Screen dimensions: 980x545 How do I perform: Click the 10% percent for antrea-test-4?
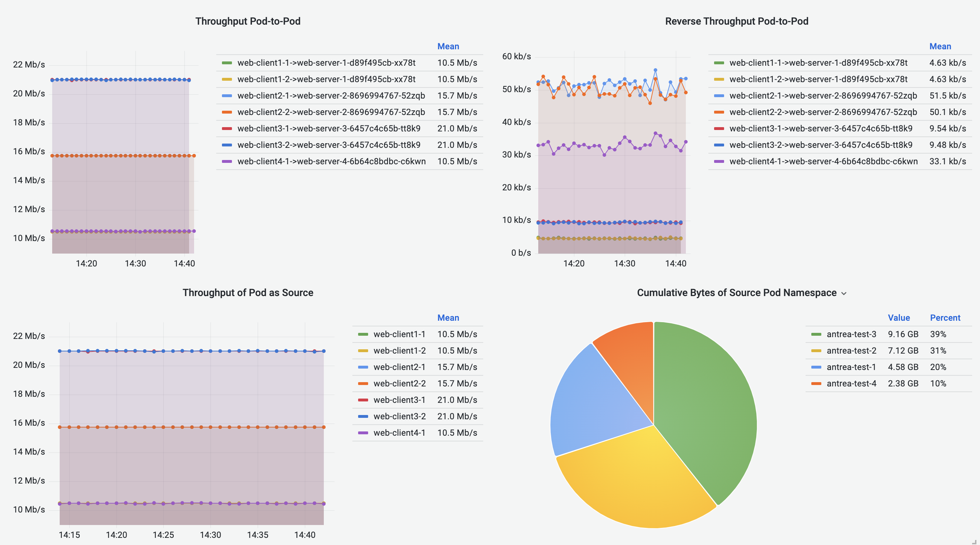[x=938, y=383]
